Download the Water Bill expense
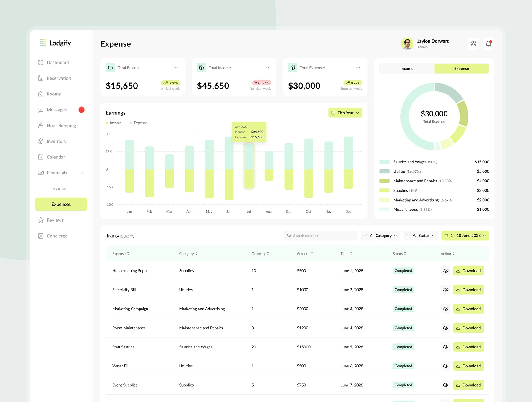 click(468, 366)
